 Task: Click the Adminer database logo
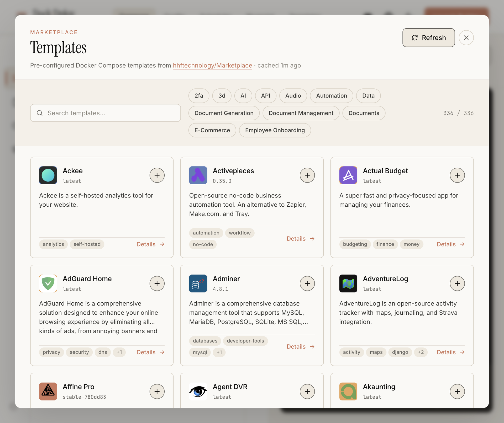point(198,283)
